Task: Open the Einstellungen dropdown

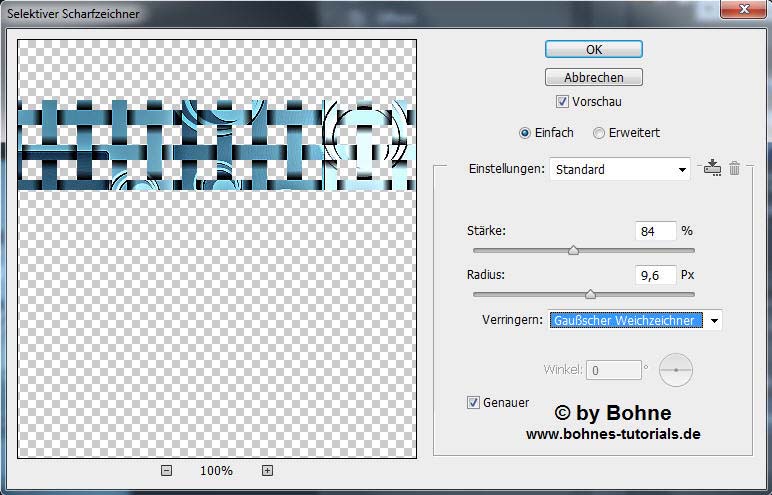Action: pyautogui.click(x=620, y=169)
